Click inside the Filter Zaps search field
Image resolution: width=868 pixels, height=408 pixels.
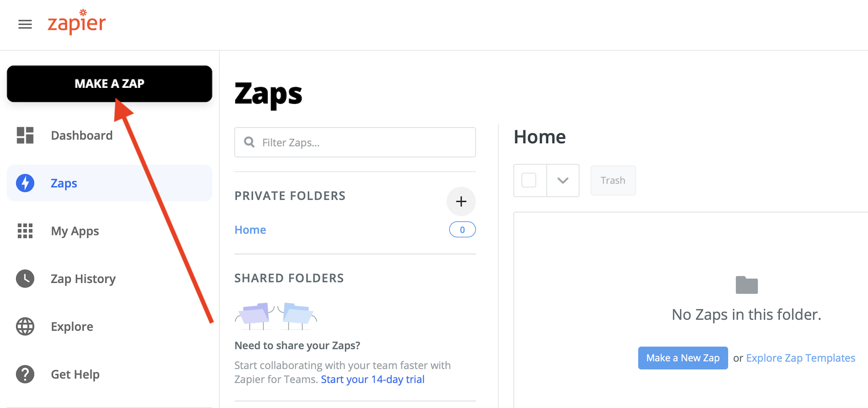(355, 142)
